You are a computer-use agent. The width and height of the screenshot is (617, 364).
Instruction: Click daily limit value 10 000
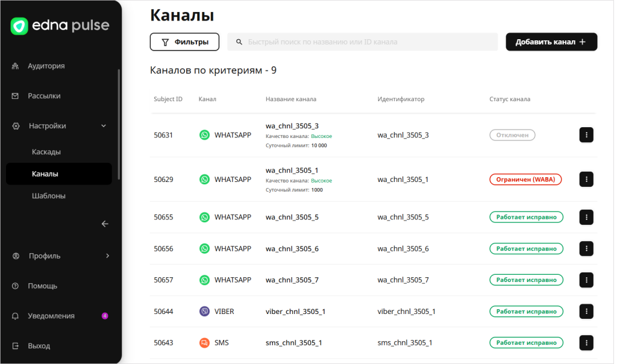click(x=319, y=146)
